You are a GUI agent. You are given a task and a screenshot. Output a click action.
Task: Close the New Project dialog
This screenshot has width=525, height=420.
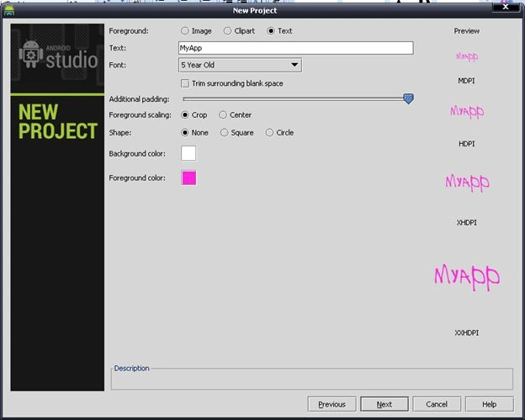click(x=506, y=7)
